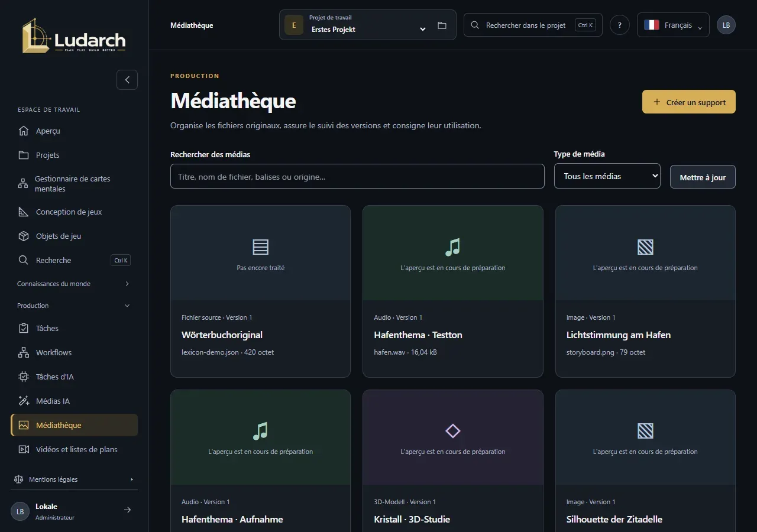This screenshot has height=532, width=757.
Task: Open the Lichtstimmung am Hafen thumbnail
Action: [x=645, y=253]
